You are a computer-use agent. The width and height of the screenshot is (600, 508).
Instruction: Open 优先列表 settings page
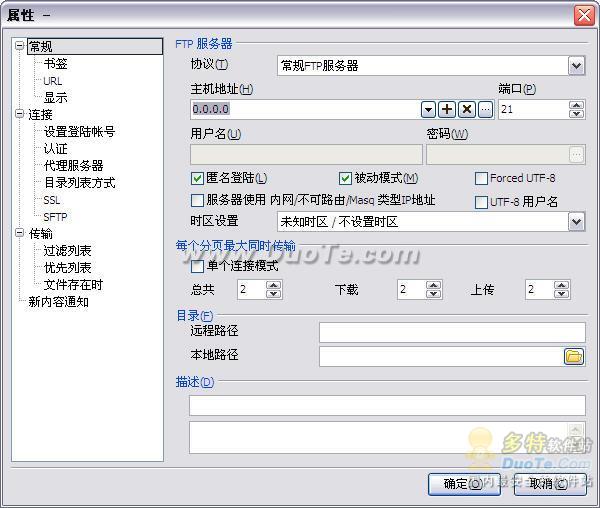[x=67, y=267]
